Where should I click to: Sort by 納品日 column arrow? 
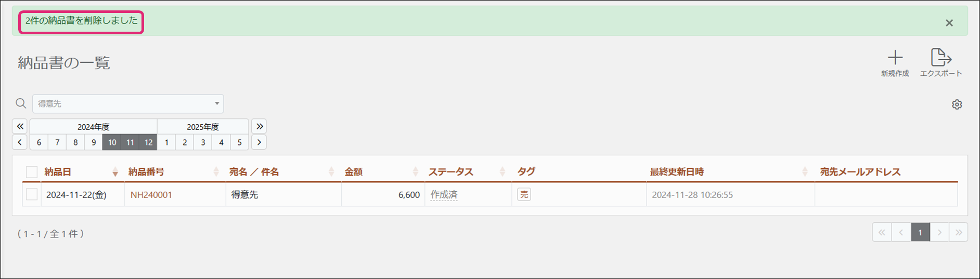coord(115,172)
